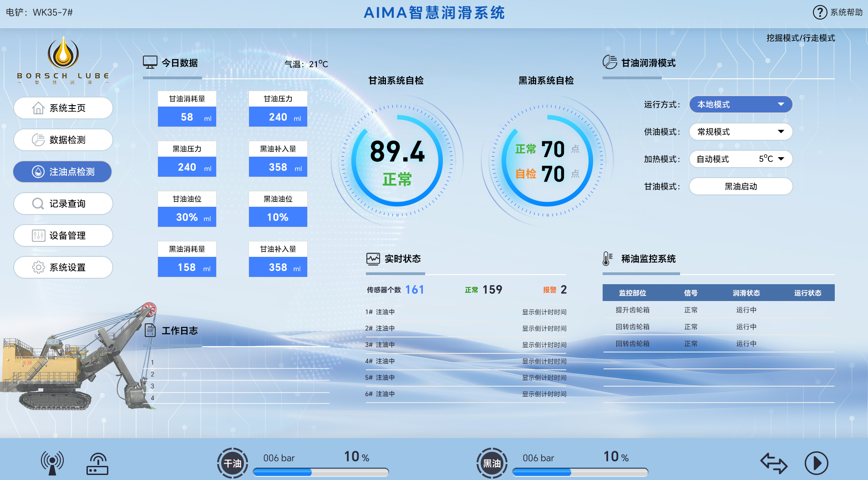868x480 pixels.
Task: Click the 2# 注油中 status row
Action: pyautogui.click(x=466, y=328)
